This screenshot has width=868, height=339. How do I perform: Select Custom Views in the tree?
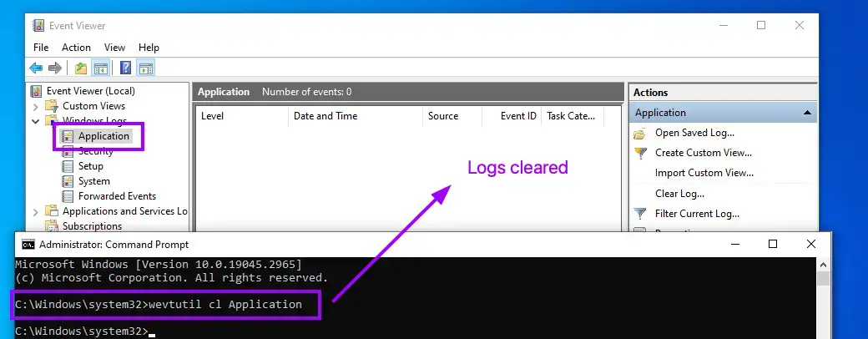coord(94,106)
